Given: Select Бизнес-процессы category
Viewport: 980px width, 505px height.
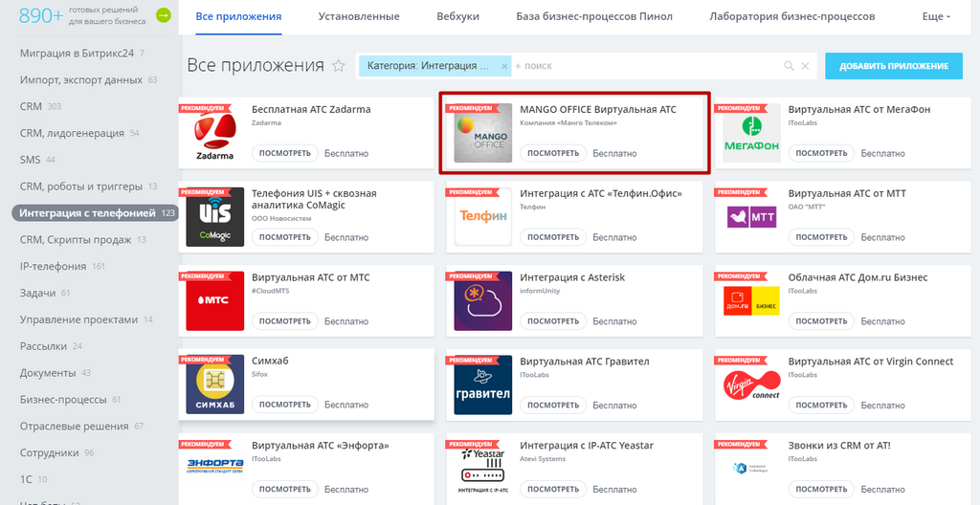Looking at the screenshot, I should click(x=70, y=400).
